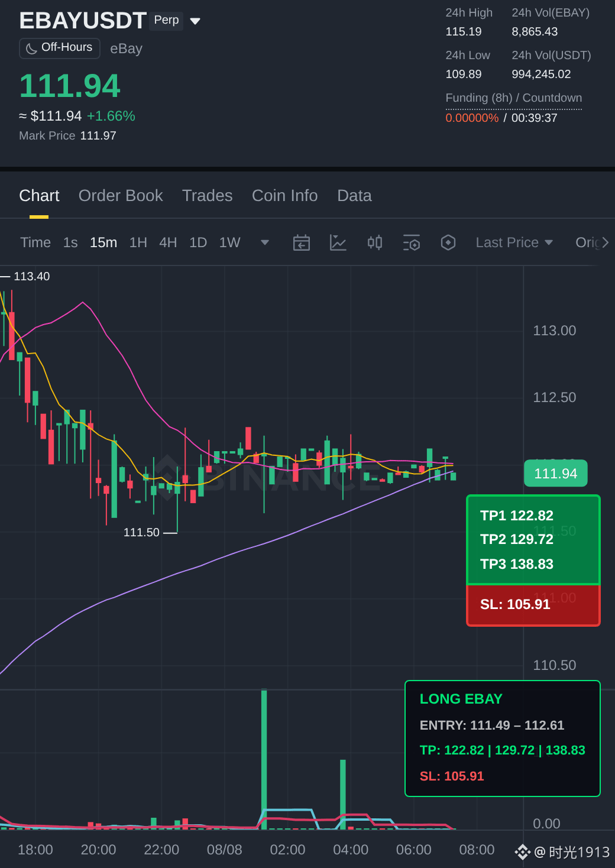The height and width of the screenshot is (868, 615).
Task: Tap the 113.00 price axis label
Action: (x=554, y=331)
